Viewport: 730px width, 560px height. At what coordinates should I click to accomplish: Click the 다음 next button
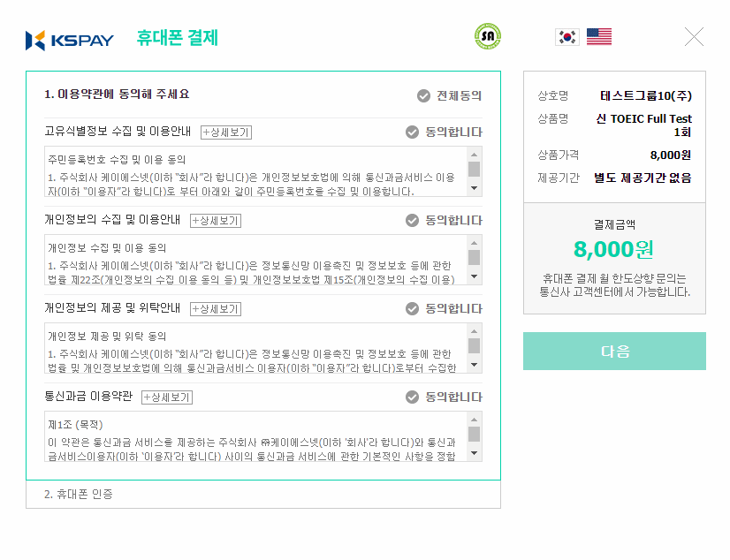coord(614,352)
